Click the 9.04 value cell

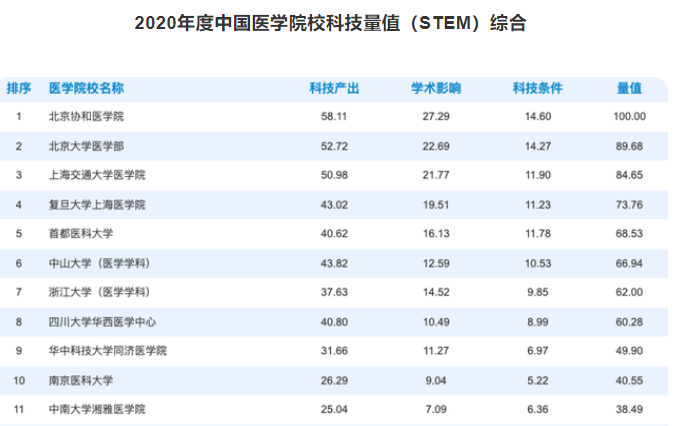(436, 381)
